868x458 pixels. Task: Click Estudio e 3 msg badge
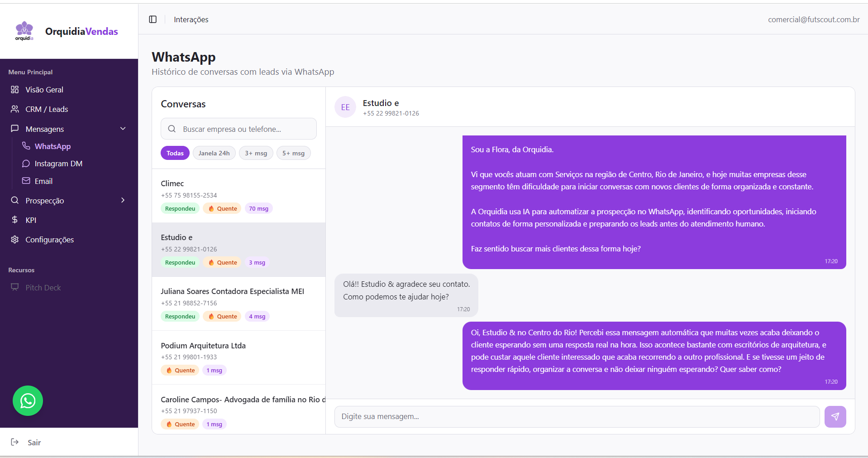point(257,262)
